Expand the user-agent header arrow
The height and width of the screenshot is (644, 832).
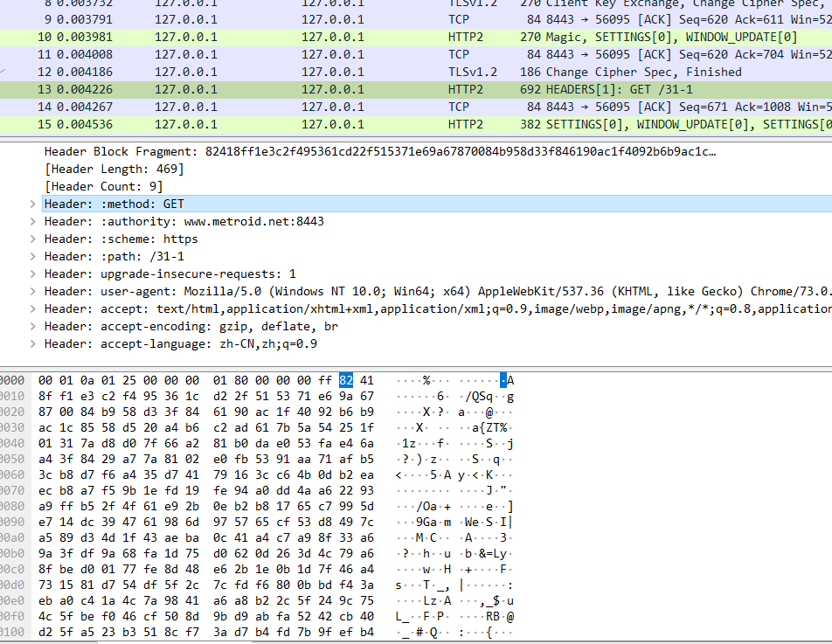pyautogui.click(x=33, y=291)
